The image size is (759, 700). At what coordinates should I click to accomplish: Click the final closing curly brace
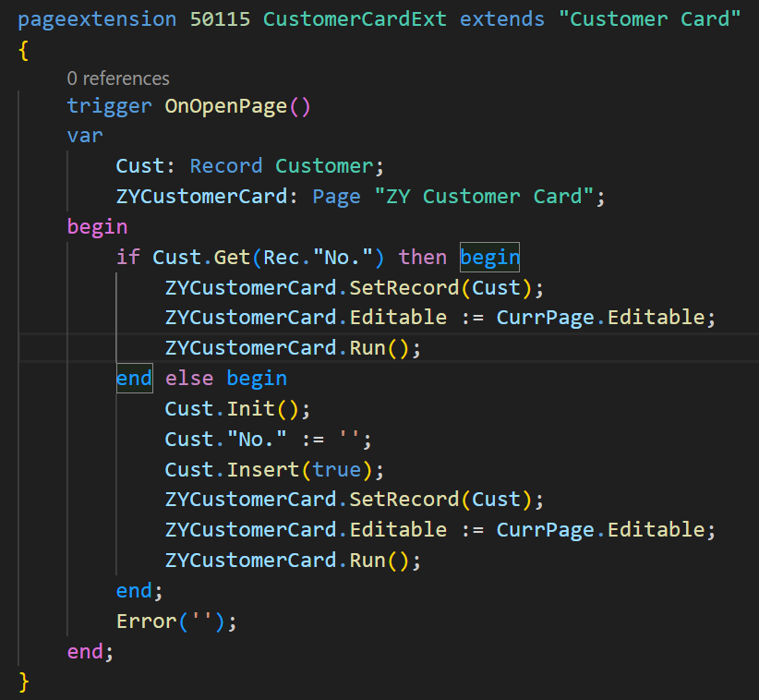pos(24,682)
